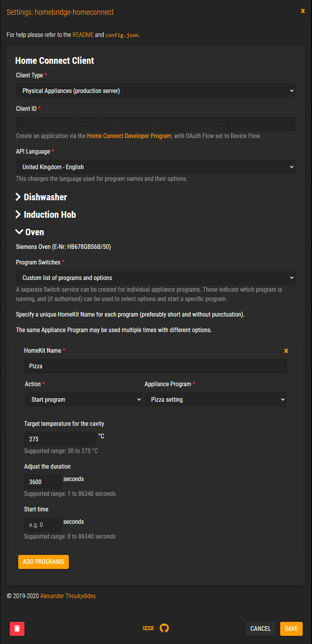Remove the Pizza program entry
This screenshot has height=644, width=312.
[x=286, y=351]
